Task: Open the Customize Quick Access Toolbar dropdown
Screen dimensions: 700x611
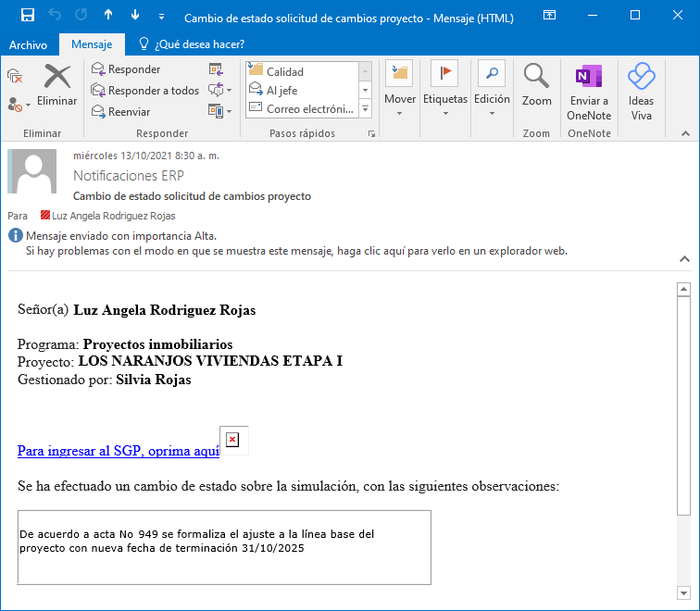Action: 162,17
